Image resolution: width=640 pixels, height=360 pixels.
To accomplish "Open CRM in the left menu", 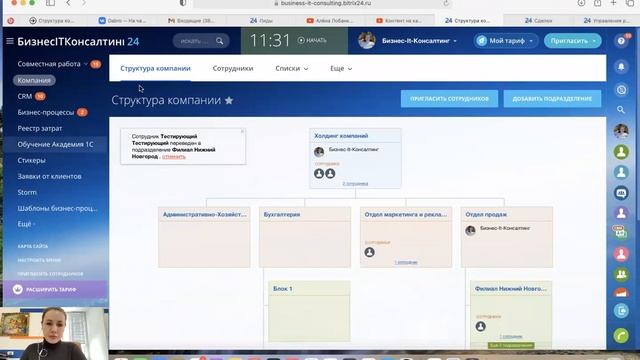I will [24, 96].
